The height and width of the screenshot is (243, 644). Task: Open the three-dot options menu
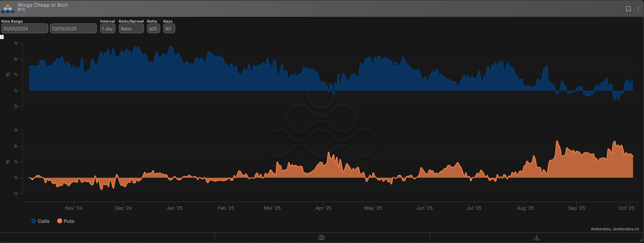point(638,9)
